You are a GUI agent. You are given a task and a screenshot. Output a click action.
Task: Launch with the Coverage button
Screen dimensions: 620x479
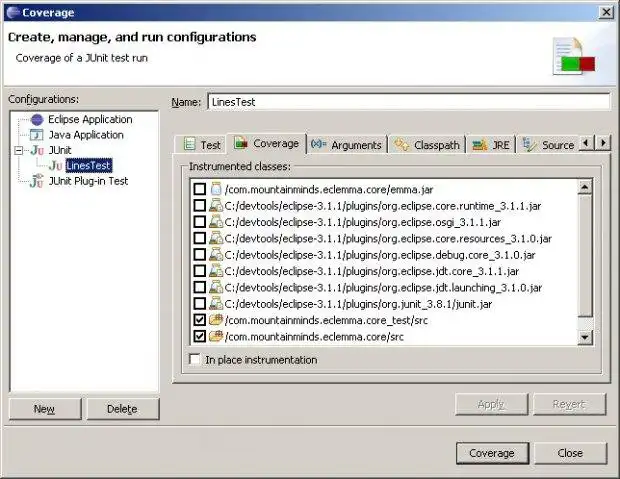coord(492,453)
